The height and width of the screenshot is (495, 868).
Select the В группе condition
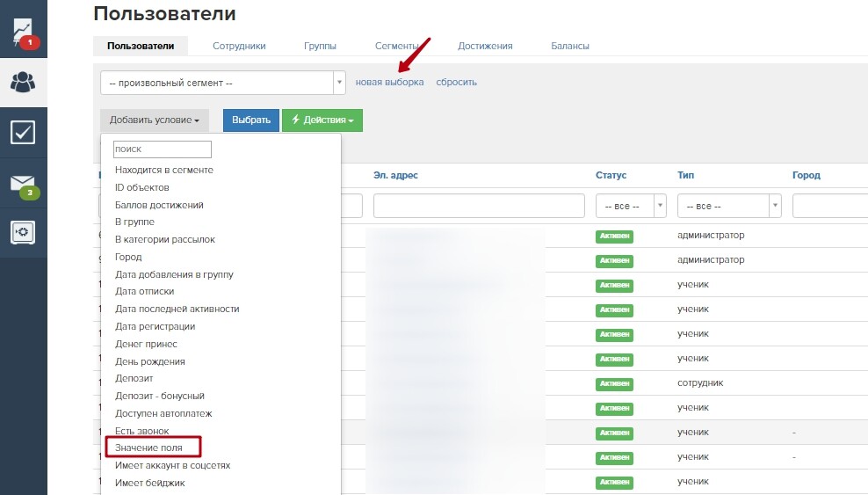coord(134,222)
